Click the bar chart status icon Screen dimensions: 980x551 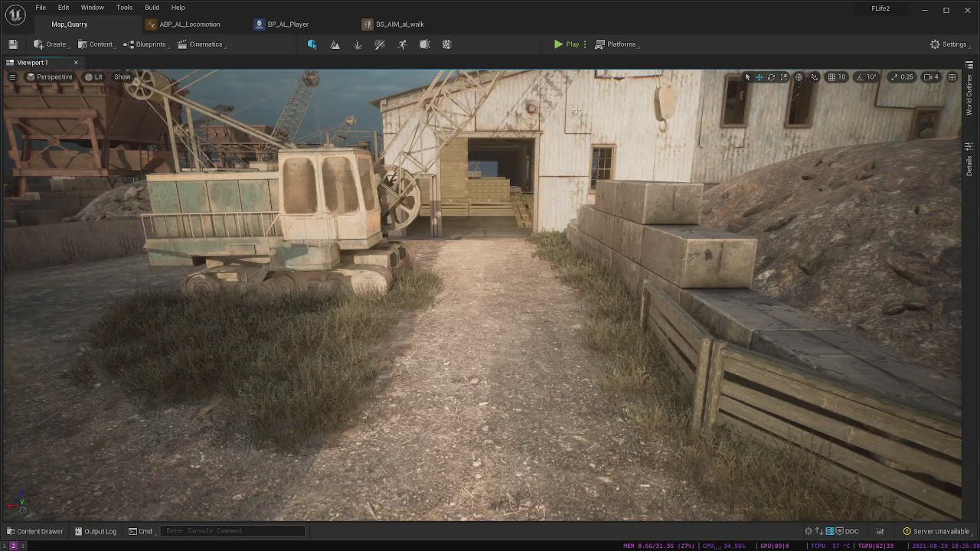click(880, 531)
